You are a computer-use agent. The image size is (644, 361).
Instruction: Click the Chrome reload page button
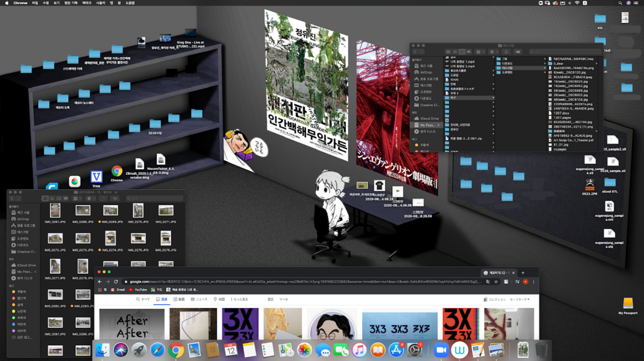[116, 282]
